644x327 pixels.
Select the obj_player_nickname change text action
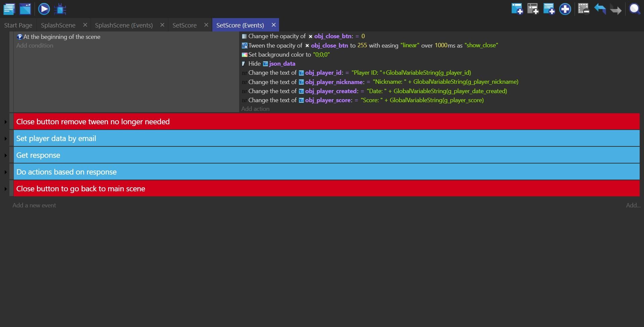[380, 82]
